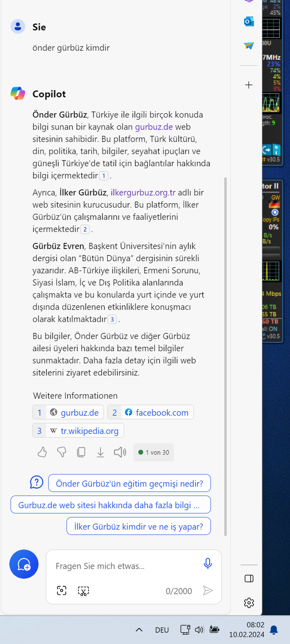
Task: Click the 0/2000 character counter
Action: click(x=179, y=591)
